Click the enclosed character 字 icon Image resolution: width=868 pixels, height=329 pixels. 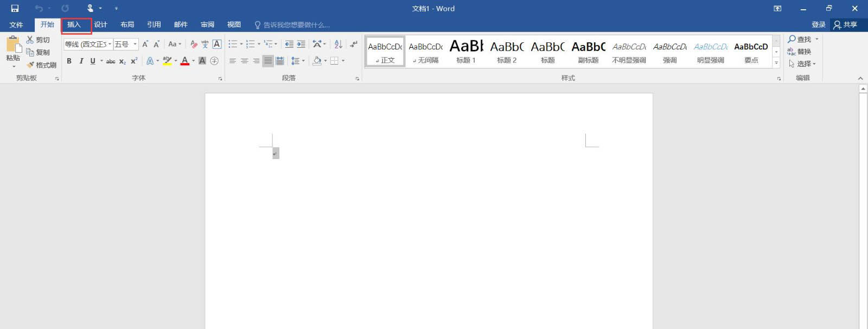tap(214, 61)
